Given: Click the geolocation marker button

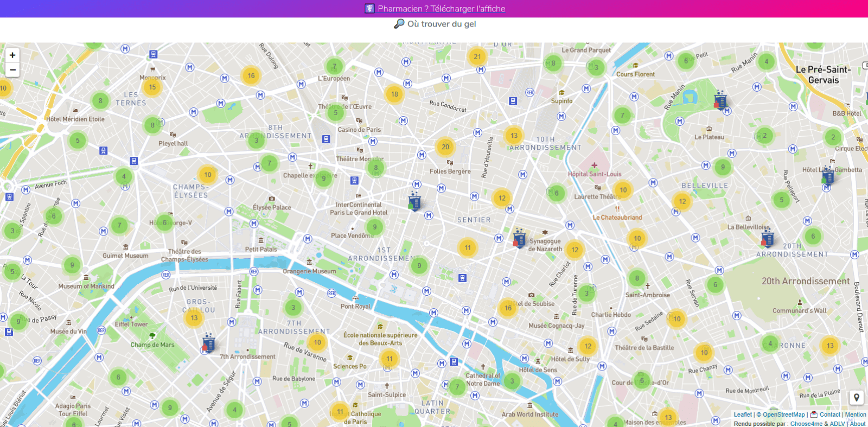Looking at the screenshot, I should (857, 398).
